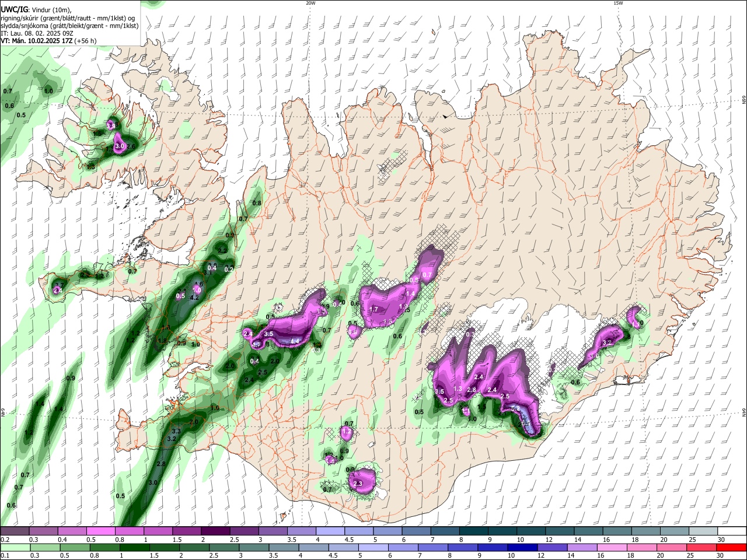Select the teal-grey 16 swatch in snow scale
Viewport: 747px width, 560px height.
(616, 531)
